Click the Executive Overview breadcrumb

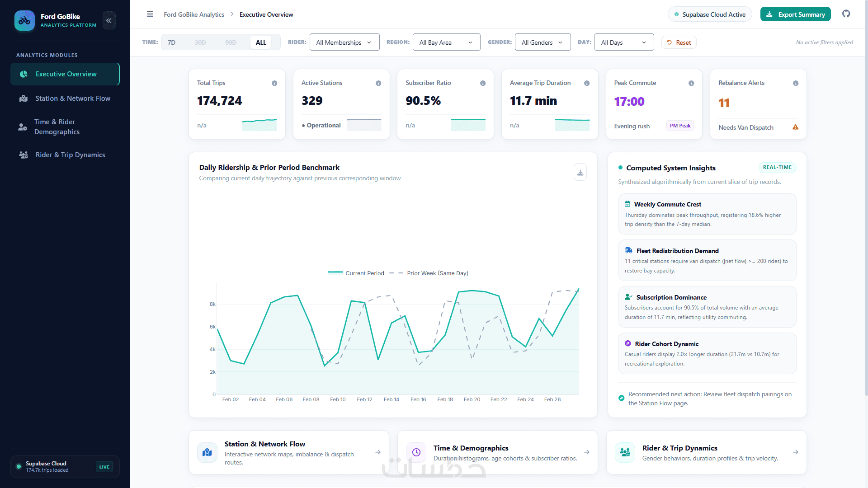(266, 14)
